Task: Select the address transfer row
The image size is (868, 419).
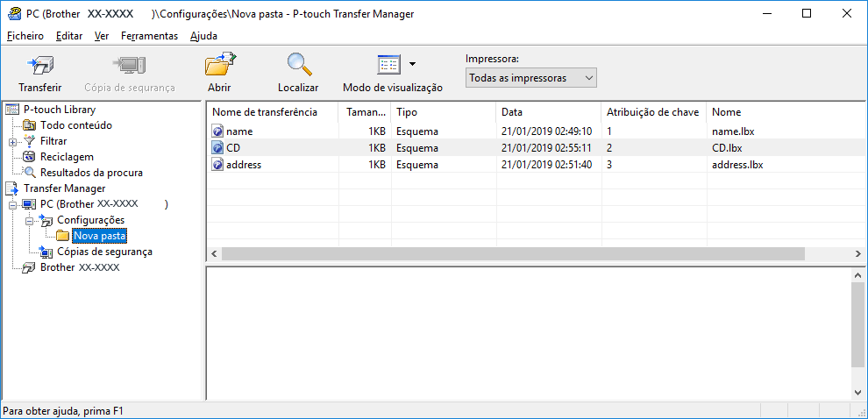Action: (x=536, y=165)
